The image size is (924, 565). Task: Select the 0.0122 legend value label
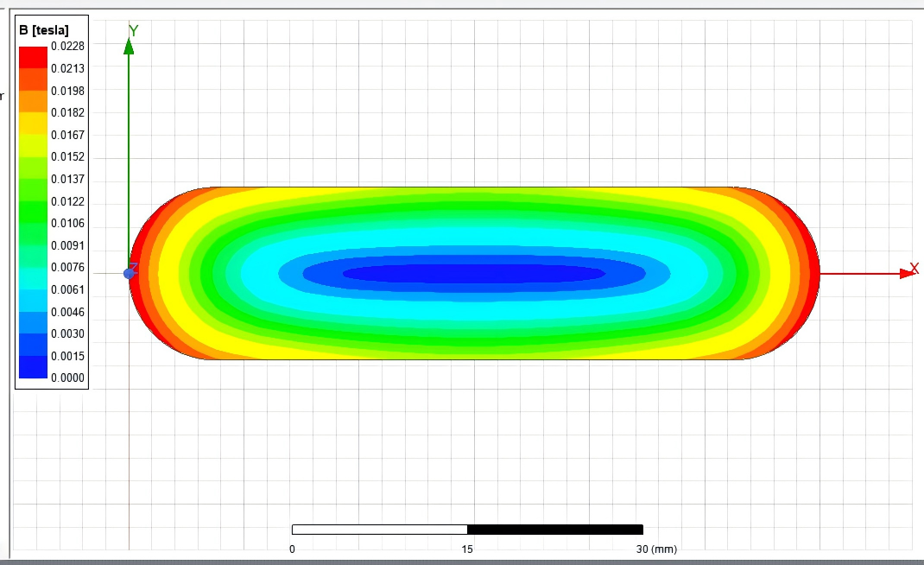coord(67,201)
